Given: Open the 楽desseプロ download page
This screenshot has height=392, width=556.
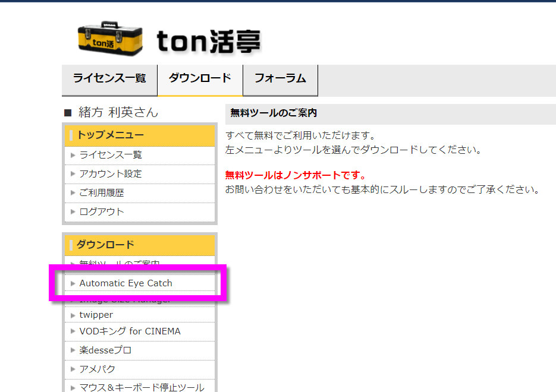Looking at the screenshot, I should 105,350.
